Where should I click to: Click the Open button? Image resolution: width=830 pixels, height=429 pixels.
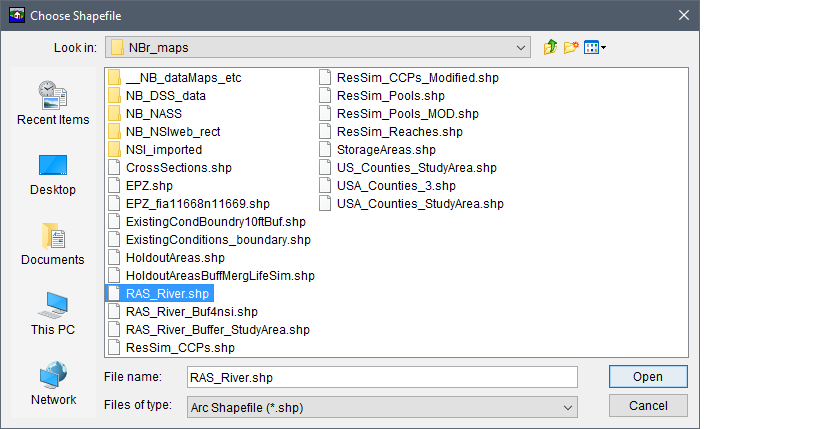click(647, 377)
